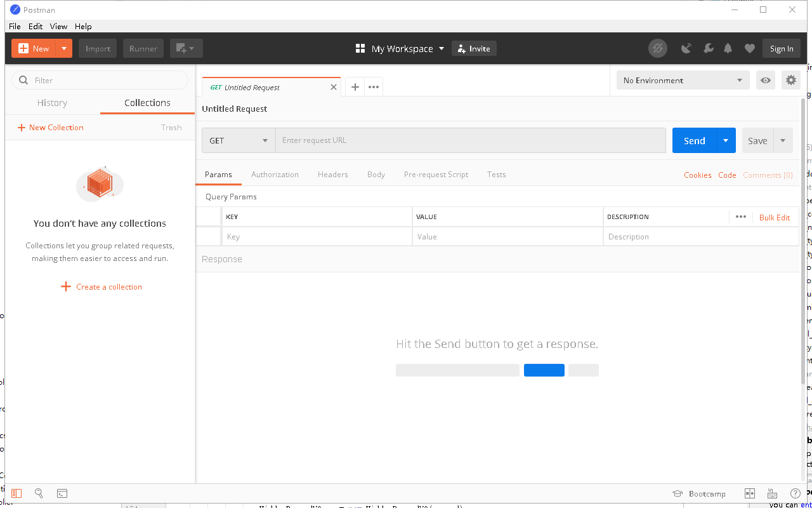Open the Help question mark icon

(795, 493)
